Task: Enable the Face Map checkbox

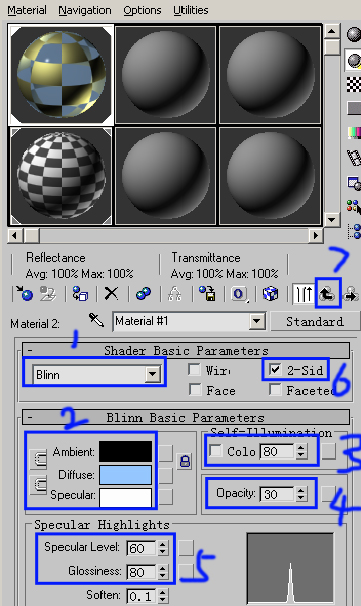Action: [x=194, y=390]
